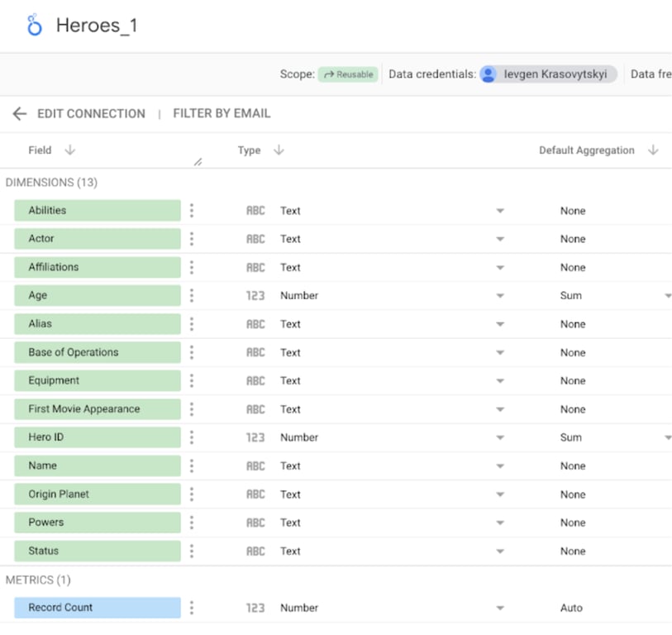Select the Name field chip
Image resolution: width=672 pixels, height=635 pixels.
pos(98,466)
